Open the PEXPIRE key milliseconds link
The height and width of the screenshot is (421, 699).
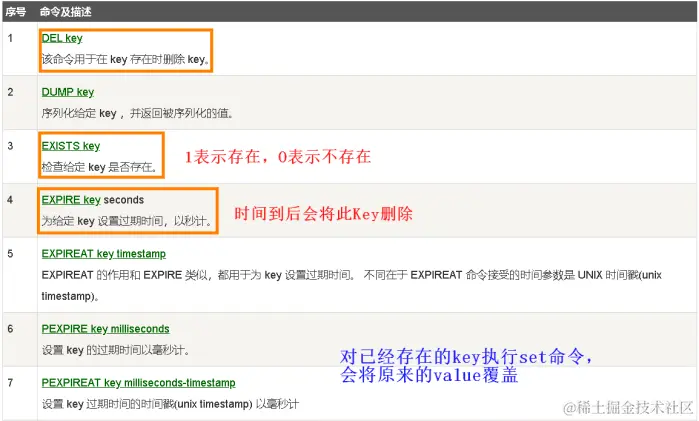(x=105, y=329)
